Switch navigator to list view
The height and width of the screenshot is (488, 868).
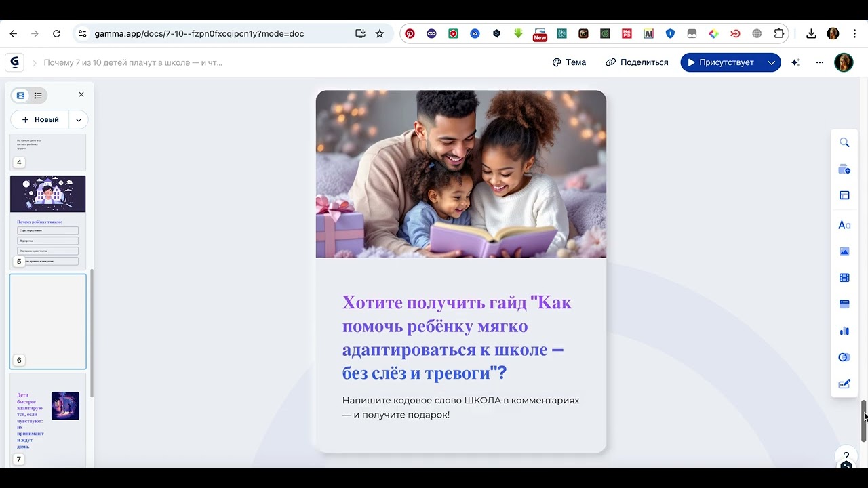tap(38, 96)
